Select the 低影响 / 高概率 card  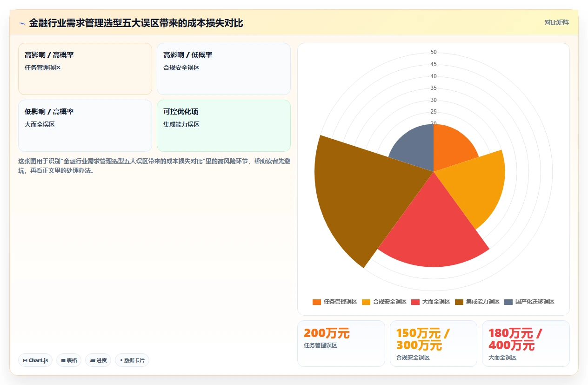click(x=85, y=126)
